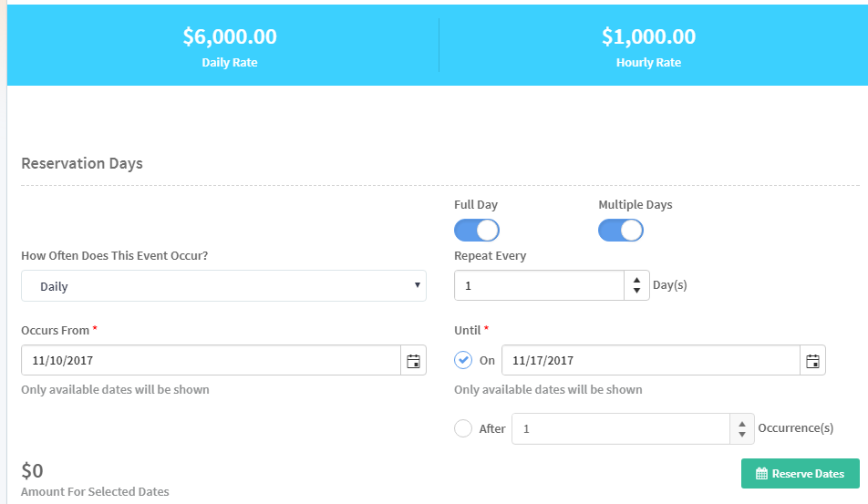Click the $1,000.00 Hourly Rate panel
This screenshot has height=504, width=868.
(x=648, y=46)
